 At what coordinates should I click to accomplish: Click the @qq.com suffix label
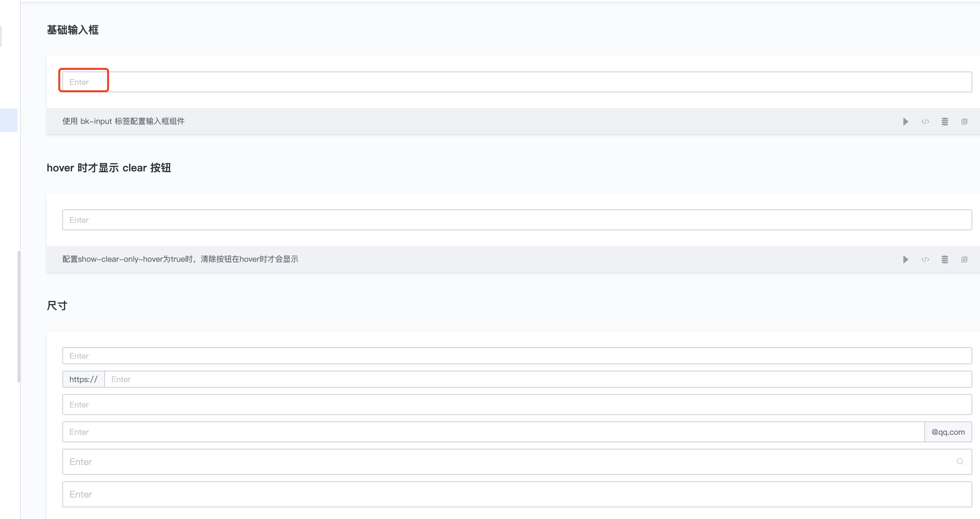tap(948, 432)
